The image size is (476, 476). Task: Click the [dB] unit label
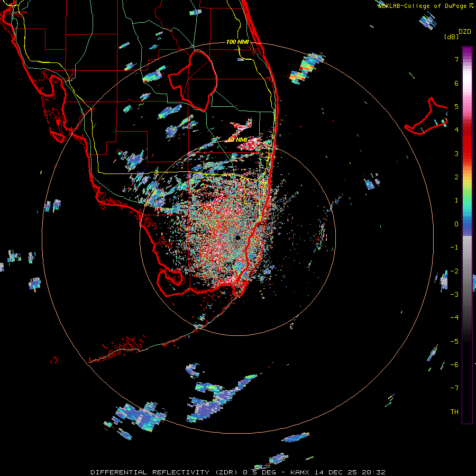click(452, 36)
